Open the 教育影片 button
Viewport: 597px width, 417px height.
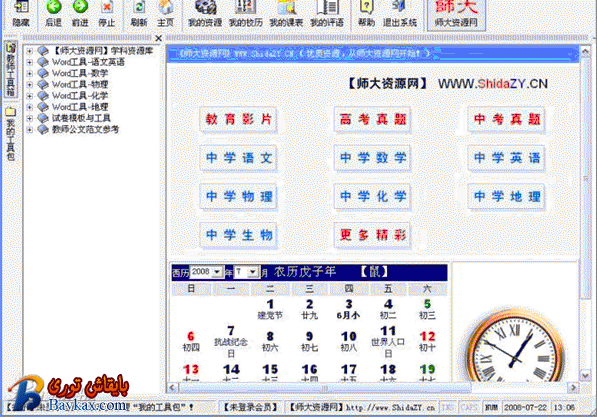239,120
